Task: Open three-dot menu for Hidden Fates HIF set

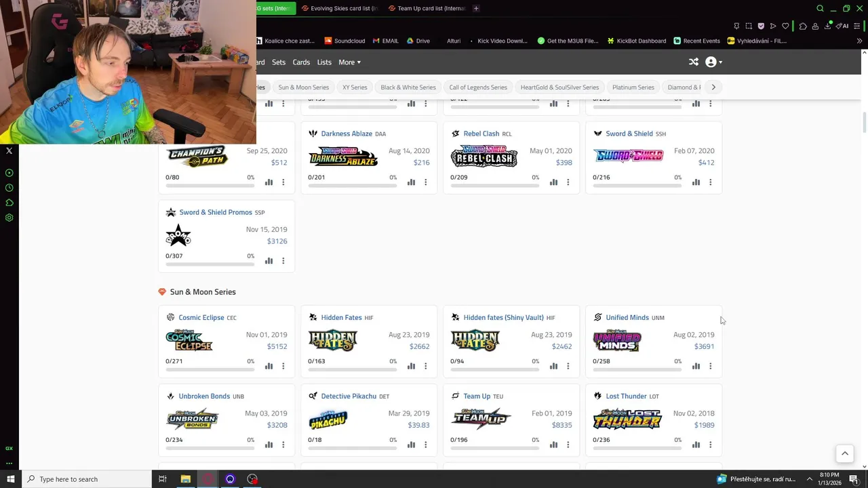Action: point(426,366)
